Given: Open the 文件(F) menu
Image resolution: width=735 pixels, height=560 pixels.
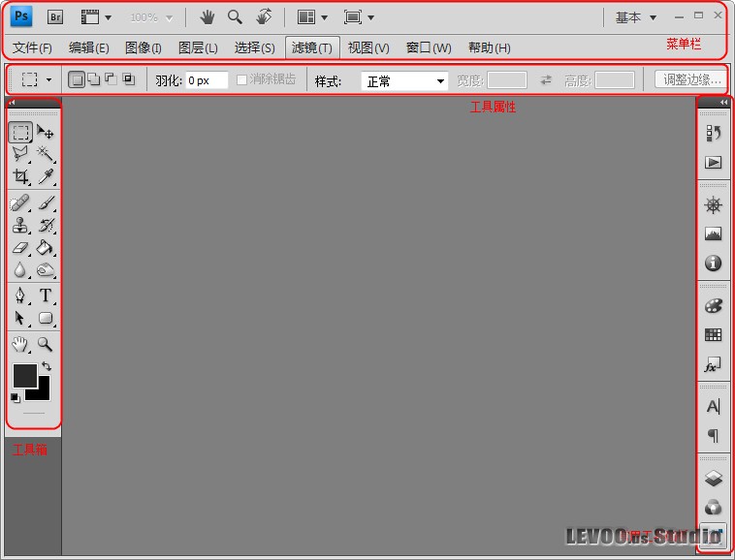Looking at the screenshot, I should click(x=32, y=47).
